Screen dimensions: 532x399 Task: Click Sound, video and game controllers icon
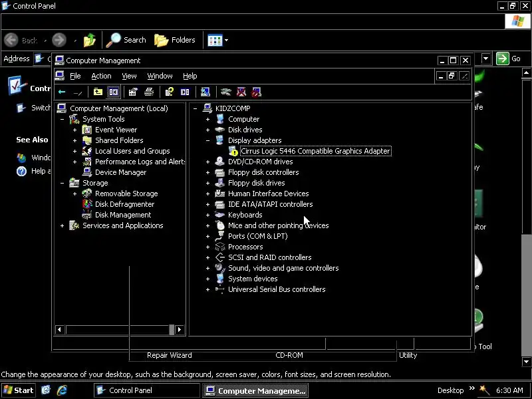click(220, 268)
